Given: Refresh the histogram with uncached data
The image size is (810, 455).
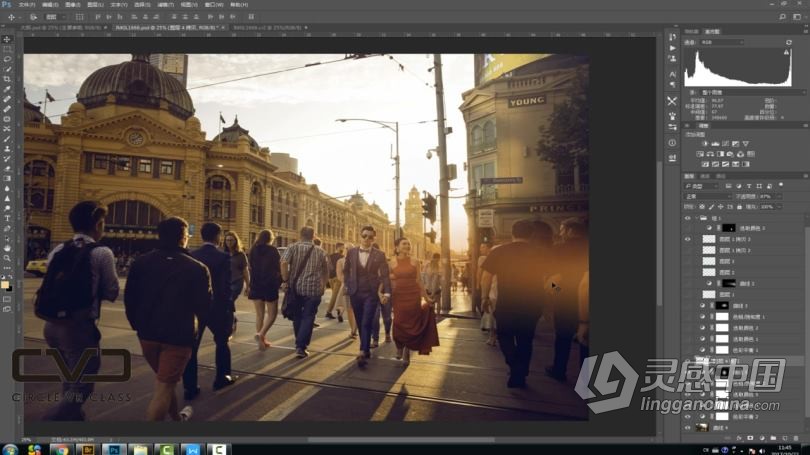Looking at the screenshot, I should 789,42.
